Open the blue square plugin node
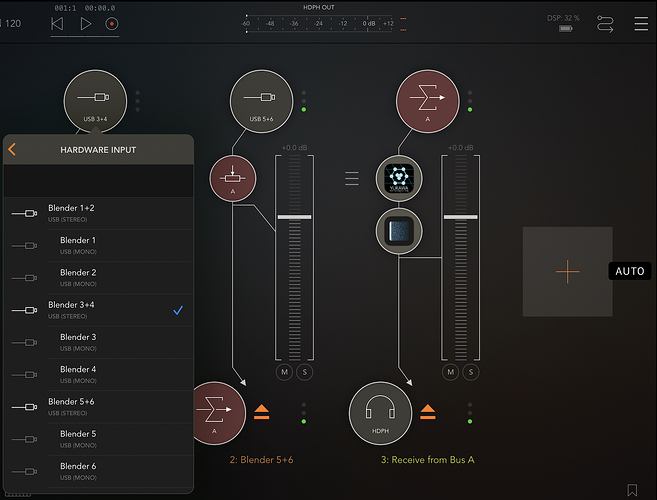This screenshot has width=657, height=500. click(x=399, y=231)
